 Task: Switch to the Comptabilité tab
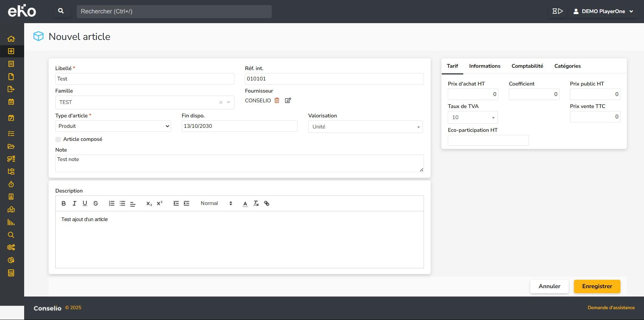point(527,66)
